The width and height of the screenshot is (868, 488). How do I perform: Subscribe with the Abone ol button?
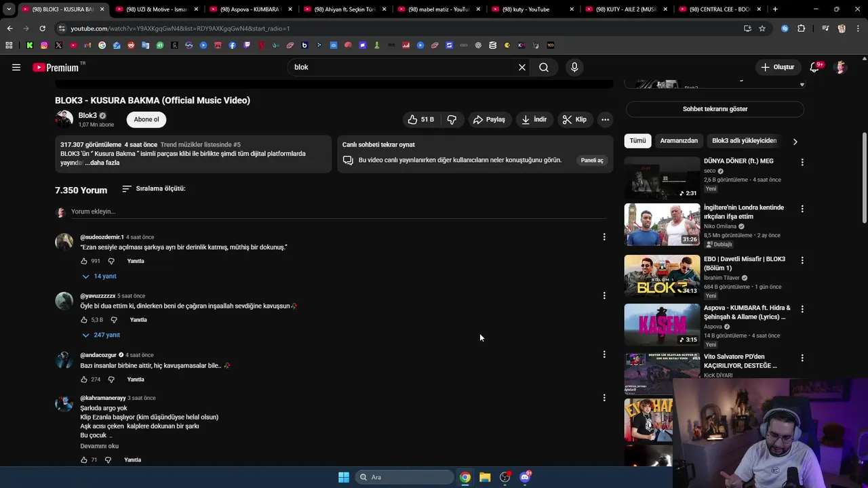[146, 119]
